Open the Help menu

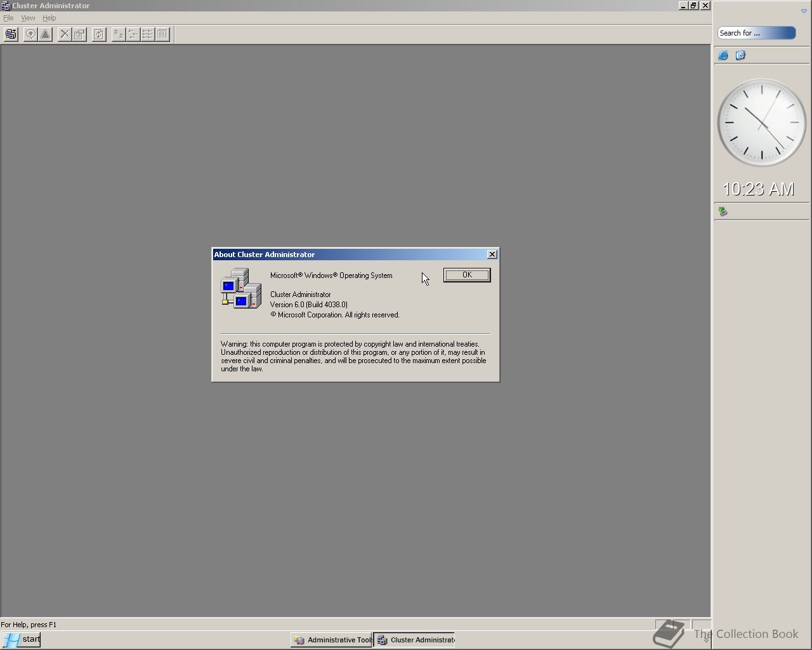tap(49, 18)
